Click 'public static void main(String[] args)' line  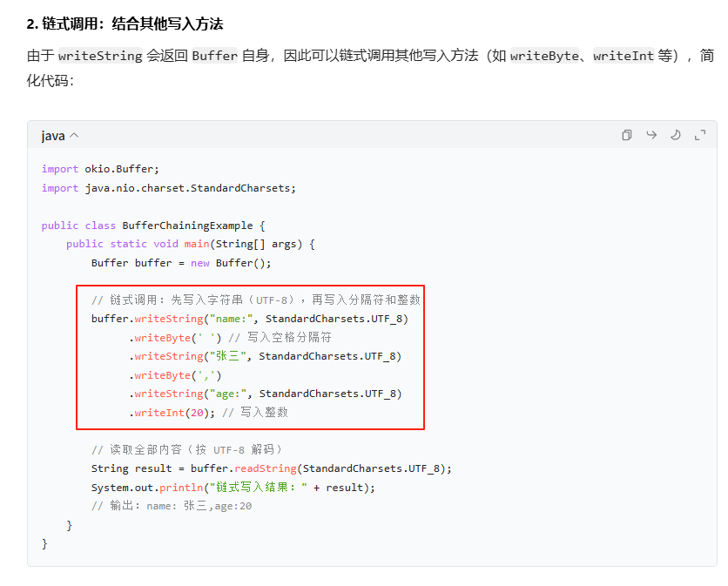[x=191, y=245]
